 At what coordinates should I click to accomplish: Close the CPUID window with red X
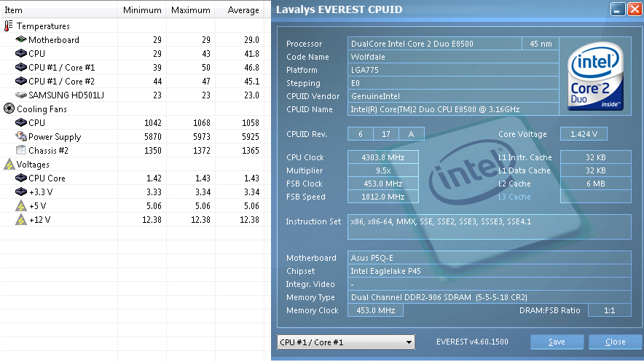point(635,9)
